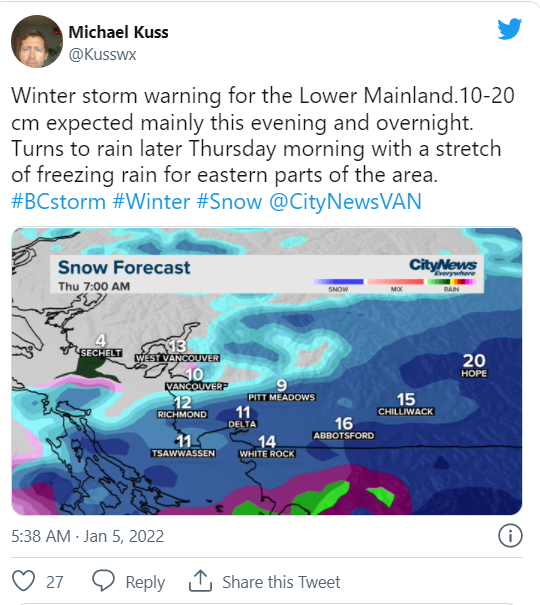540x605 pixels.
Task: Click the share upload arrow icon
Action: (200, 580)
